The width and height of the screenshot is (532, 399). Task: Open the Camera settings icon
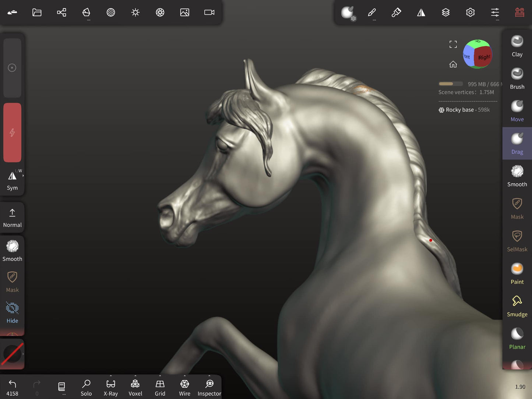click(209, 13)
